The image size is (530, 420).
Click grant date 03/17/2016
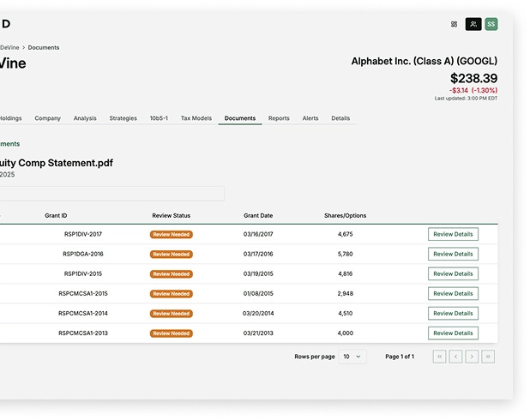tap(258, 254)
